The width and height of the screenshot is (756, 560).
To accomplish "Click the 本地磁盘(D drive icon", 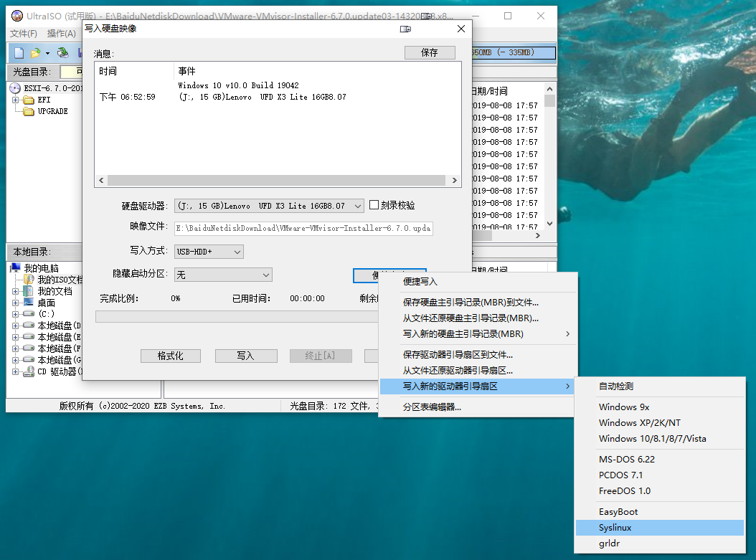I will coord(29,326).
